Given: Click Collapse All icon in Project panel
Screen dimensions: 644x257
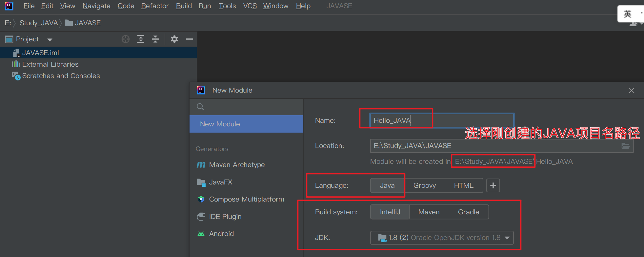Looking at the screenshot, I should [155, 39].
